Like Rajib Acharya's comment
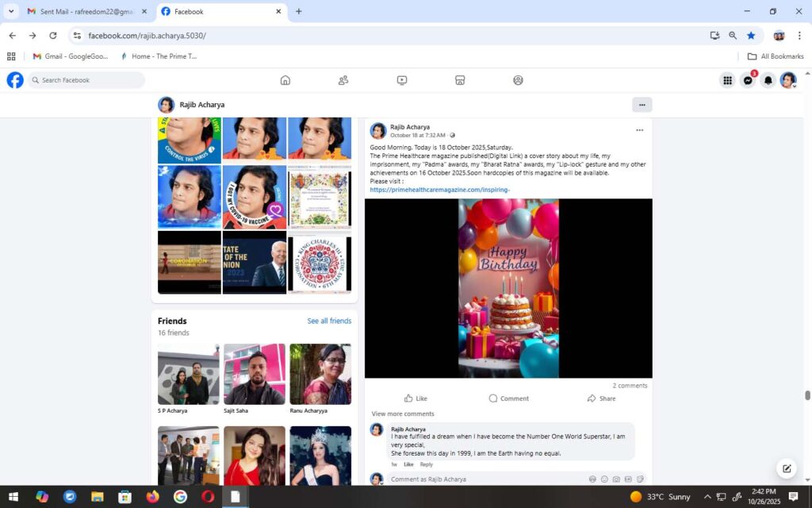 [408, 464]
